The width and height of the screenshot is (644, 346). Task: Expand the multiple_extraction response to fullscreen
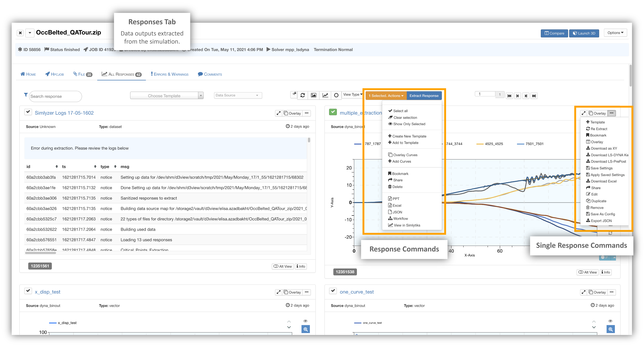[x=583, y=113]
